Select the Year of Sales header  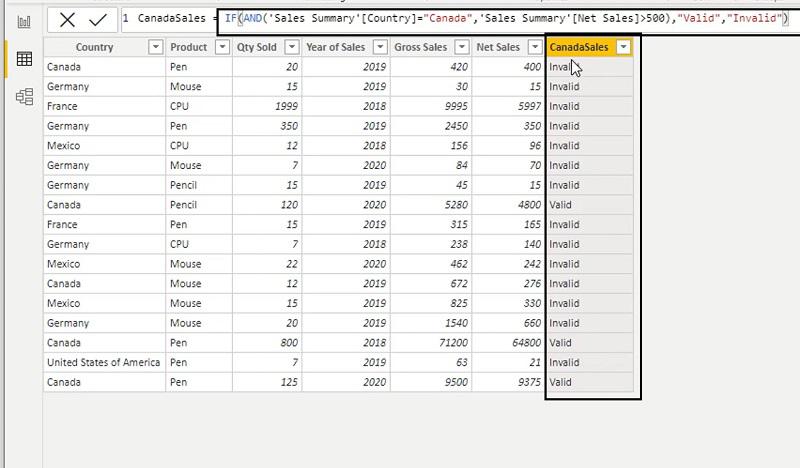(x=335, y=47)
